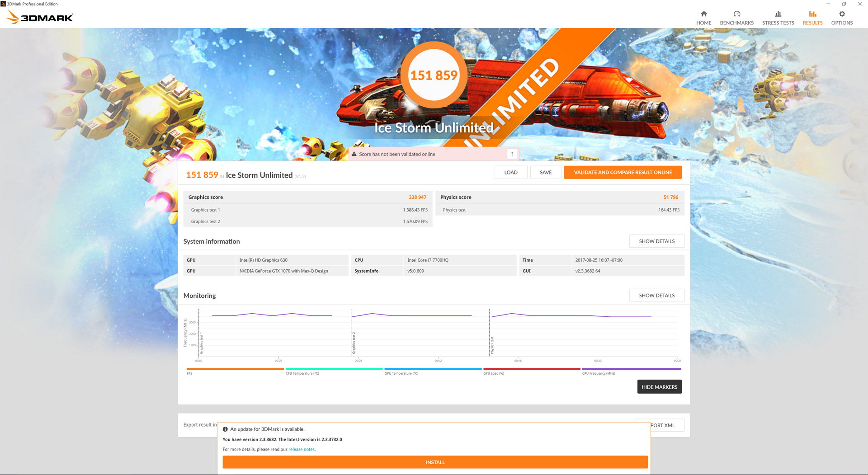Image resolution: width=868 pixels, height=475 pixels.
Task: Select the RESULTS tab label
Action: [812, 23]
